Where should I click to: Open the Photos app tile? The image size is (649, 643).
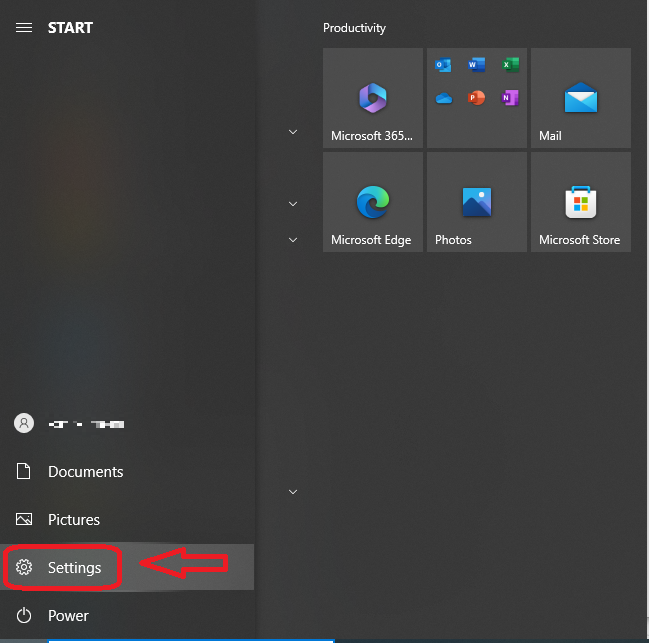(476, 202)
